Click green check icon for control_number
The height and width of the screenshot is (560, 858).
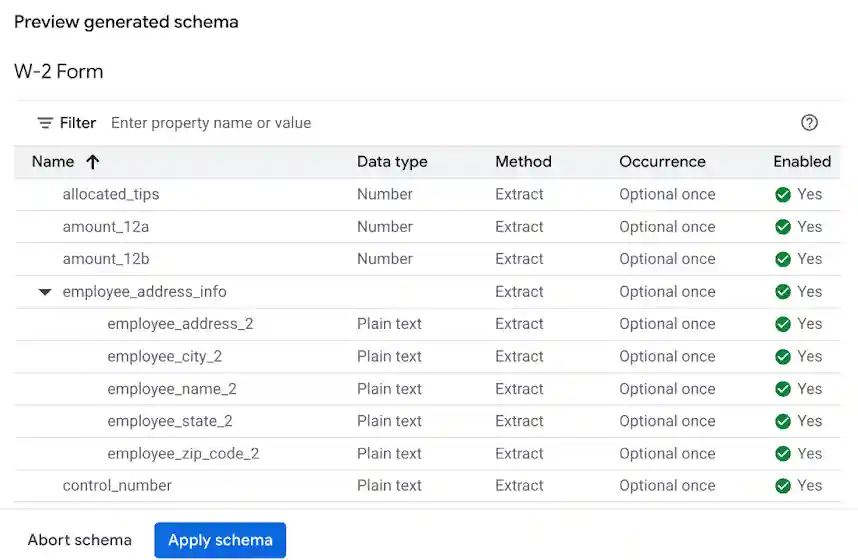point(783,486)
